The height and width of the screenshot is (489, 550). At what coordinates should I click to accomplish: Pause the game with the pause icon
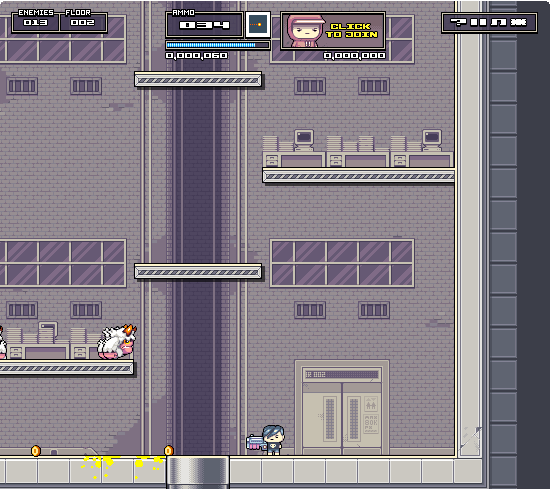click(478, 22)
